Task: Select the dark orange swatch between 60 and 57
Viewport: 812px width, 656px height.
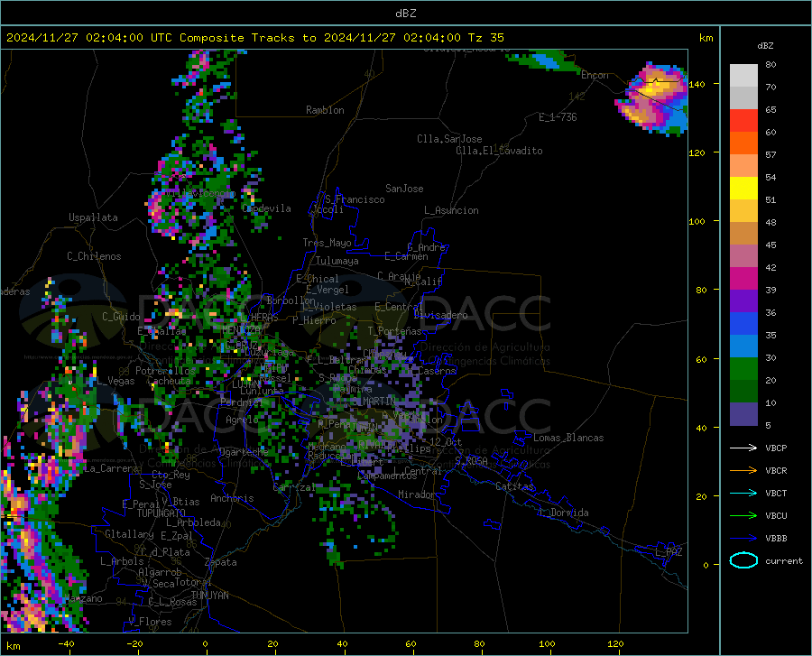Action: tap(743, 143)
